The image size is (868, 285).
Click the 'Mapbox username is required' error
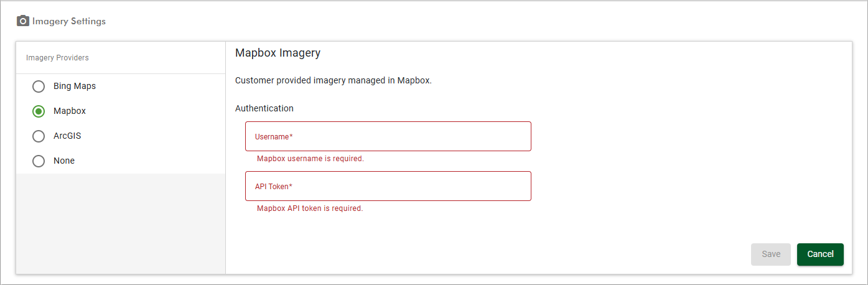click(x=310, y=159)
